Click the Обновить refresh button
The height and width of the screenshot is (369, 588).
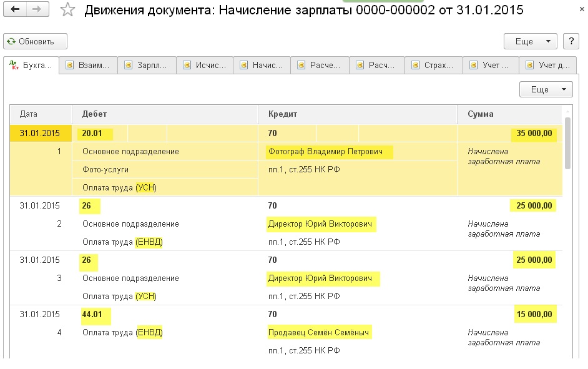pos(35,41)
